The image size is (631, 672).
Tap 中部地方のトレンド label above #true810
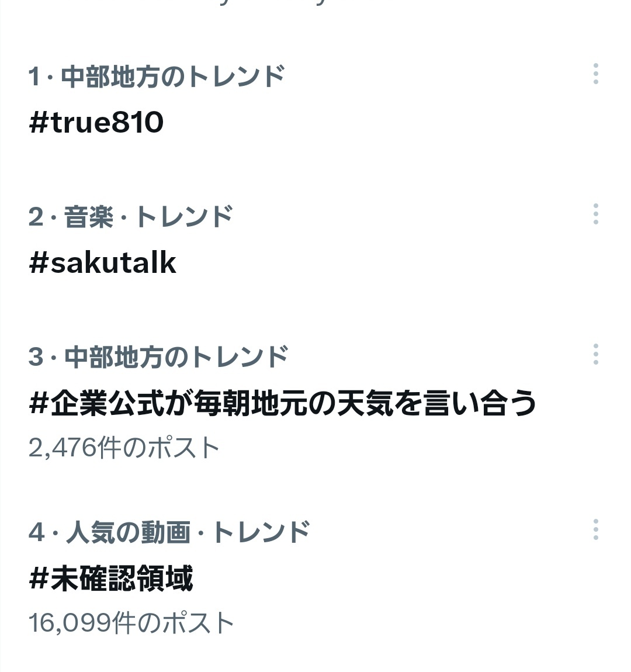coord(173,77)
